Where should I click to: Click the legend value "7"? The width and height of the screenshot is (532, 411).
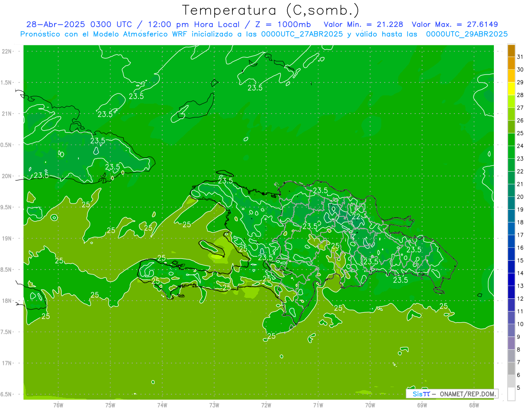(519, 362)
